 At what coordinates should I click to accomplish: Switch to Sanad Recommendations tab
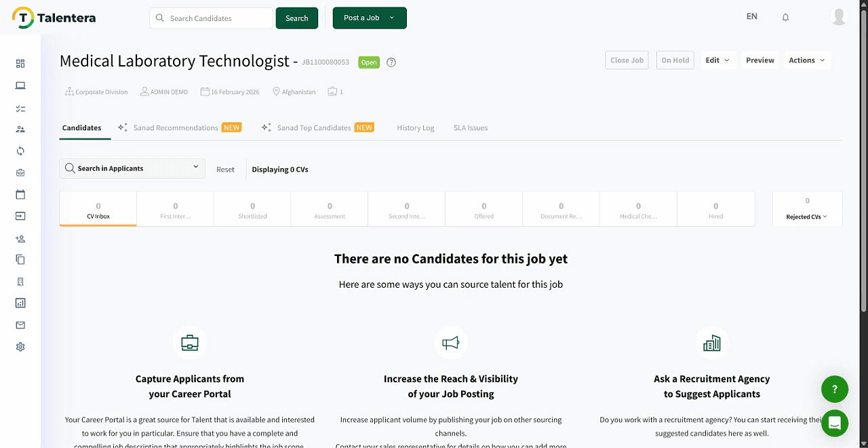pyautogui.click(x=176, y=128)
